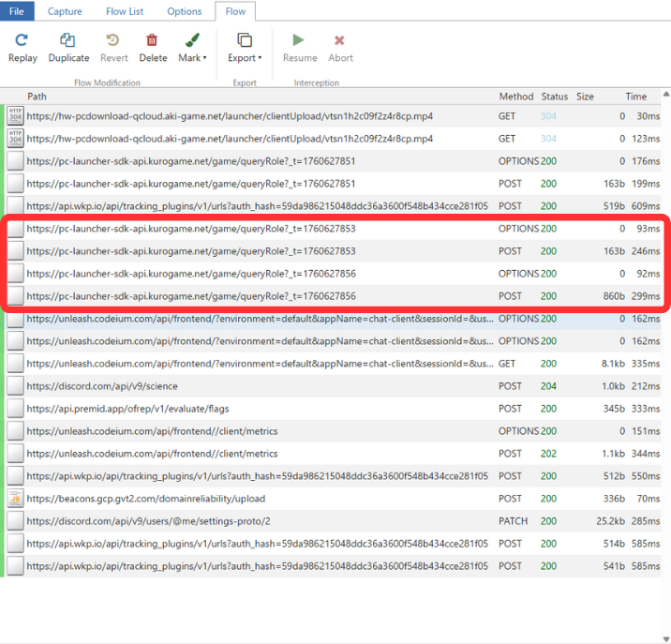Open the File menu
Screen dimensions: 671x644
click(x=17, y=11)
